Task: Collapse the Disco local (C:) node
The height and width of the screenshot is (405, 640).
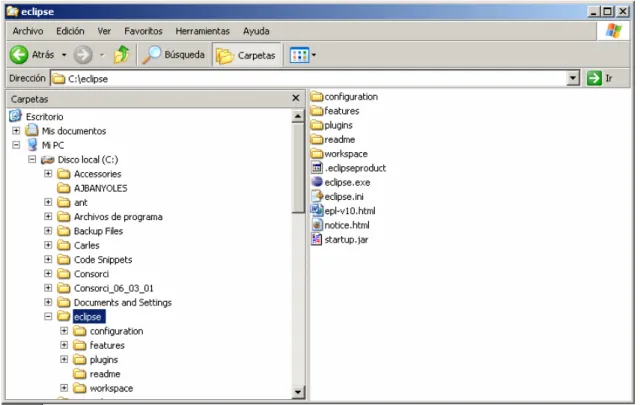Action: click(x=32, y=159)
